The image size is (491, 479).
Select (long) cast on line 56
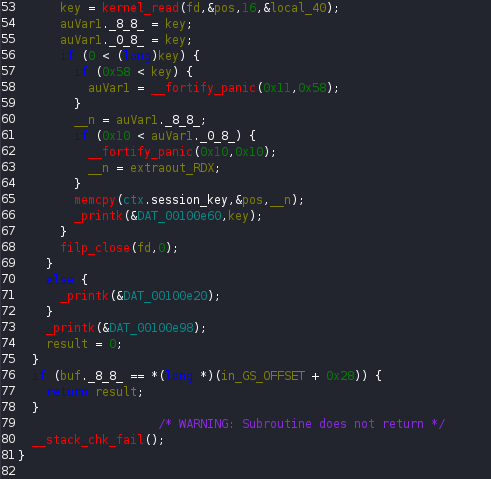click(x=137, y=56)
